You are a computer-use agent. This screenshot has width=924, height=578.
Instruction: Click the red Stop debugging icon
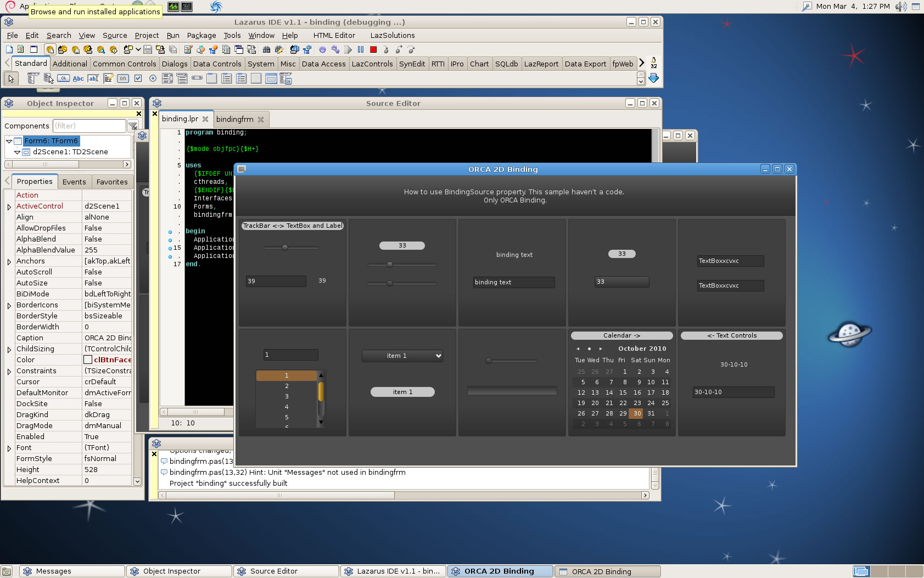373,49
